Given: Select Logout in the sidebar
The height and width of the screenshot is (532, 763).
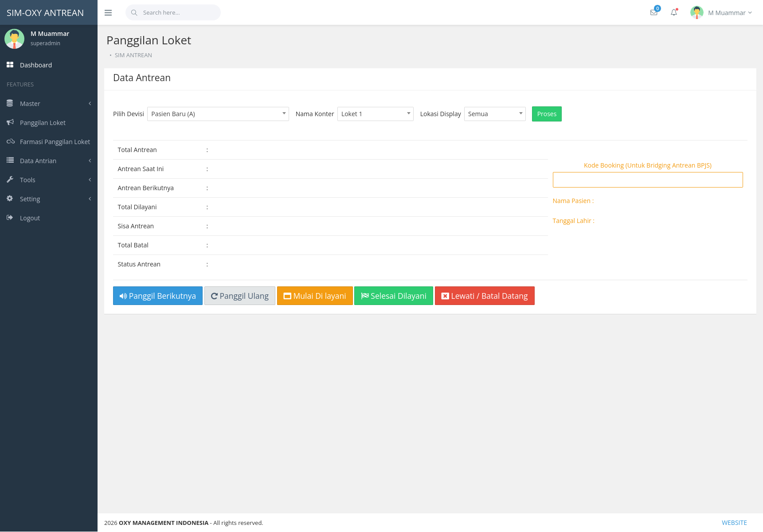Looking at the screenshot, I should click(49, 218).
